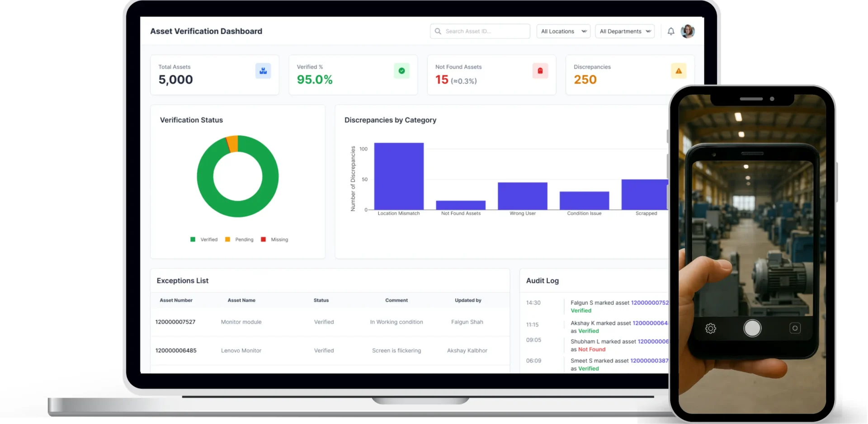The image size is (868, 424).
Task: Click the Not Found Assets red icon
Action: (540, 71)
